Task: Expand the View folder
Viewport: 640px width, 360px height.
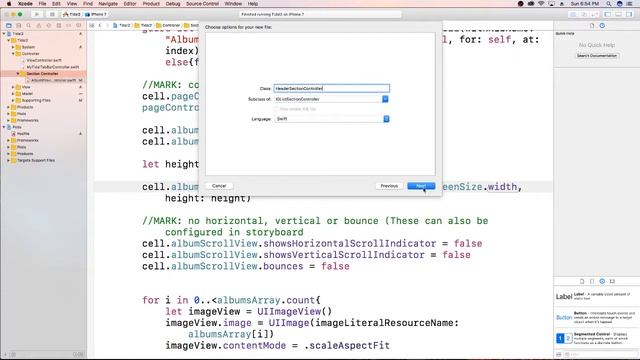Action: pos(13,87)
